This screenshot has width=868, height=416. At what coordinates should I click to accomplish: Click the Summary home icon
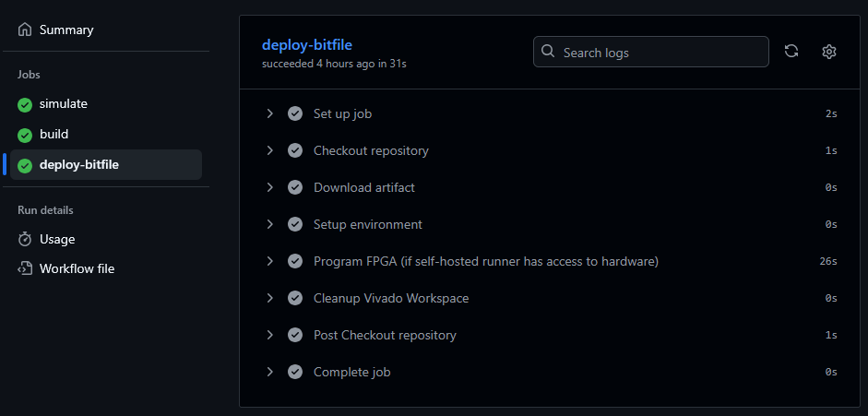25,30
